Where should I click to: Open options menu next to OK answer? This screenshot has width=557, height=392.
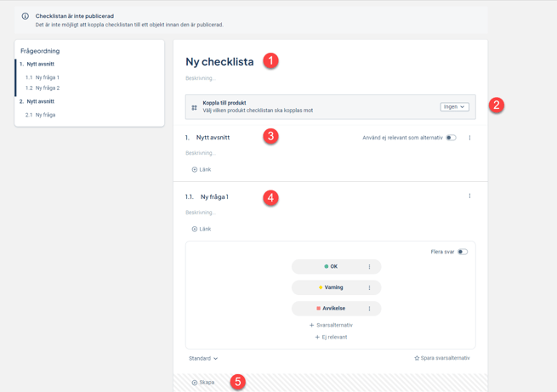(369, 267)
